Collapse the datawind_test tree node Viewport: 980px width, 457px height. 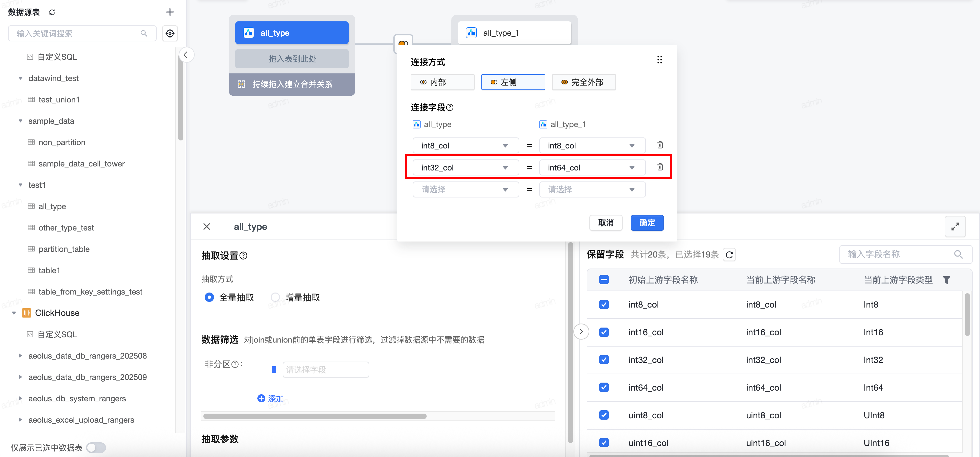coord(21,78)
